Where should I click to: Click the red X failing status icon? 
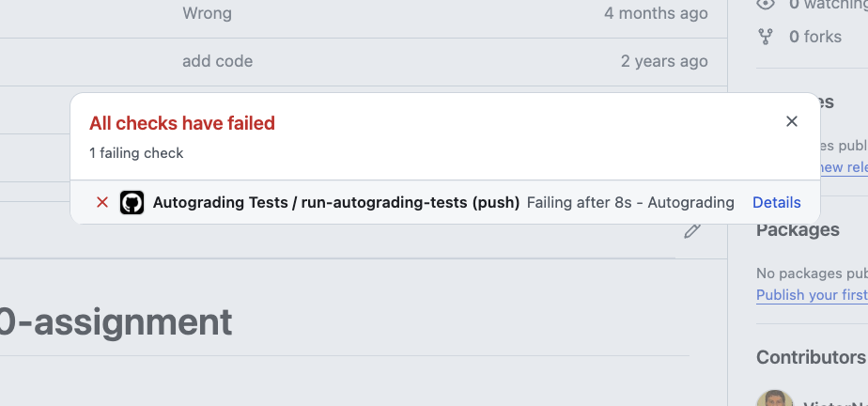(x=102, y=202)
